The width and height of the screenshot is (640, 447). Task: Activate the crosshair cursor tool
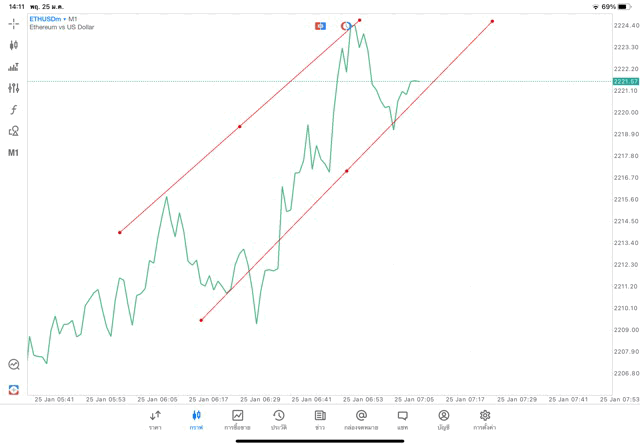pyautogui.click(x=13, y=23)
